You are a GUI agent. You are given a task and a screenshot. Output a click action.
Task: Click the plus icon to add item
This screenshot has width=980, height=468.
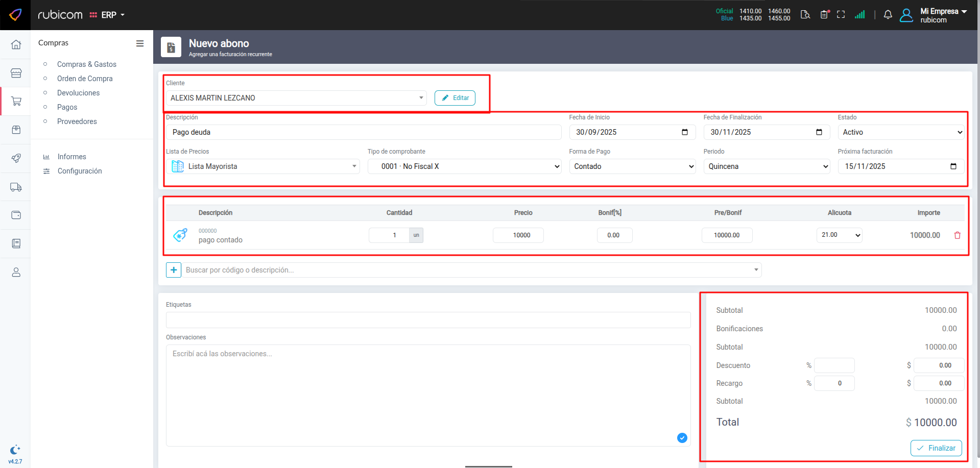174,270
